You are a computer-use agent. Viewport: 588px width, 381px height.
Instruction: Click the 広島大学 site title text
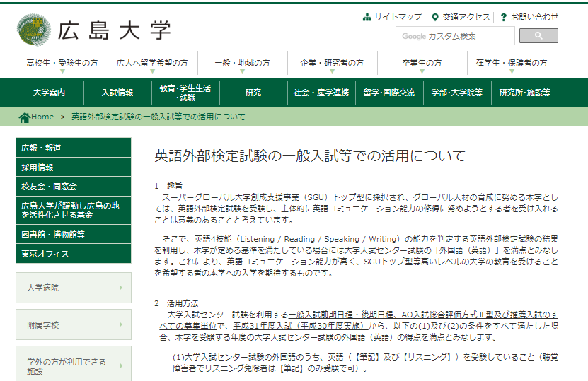[114, 30]
